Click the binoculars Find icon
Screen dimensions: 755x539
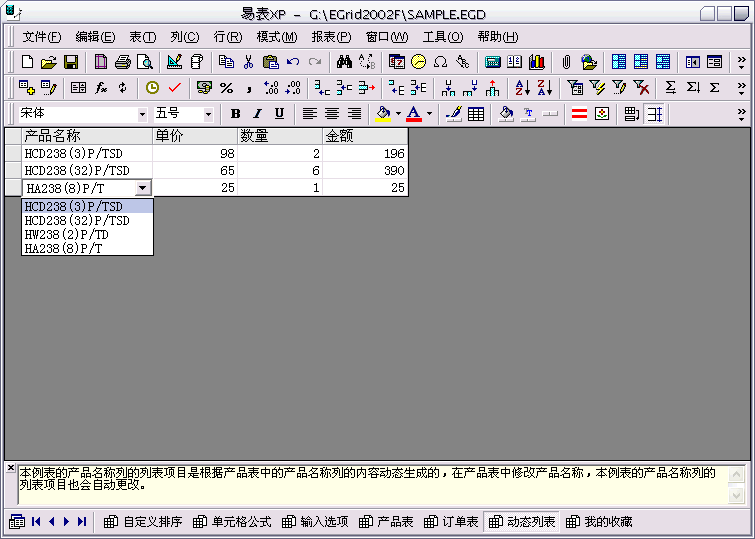coord(344,62)
